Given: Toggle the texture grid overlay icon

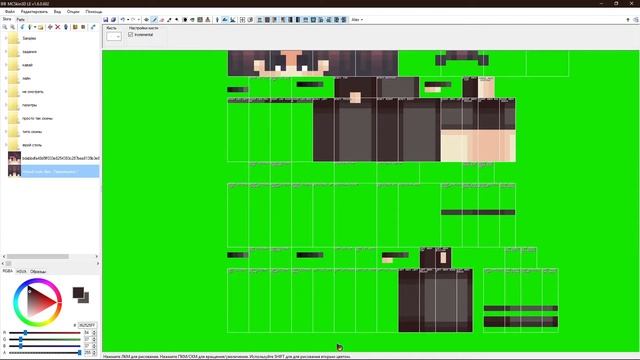Looking at the screenshot, I should [242, 20].
